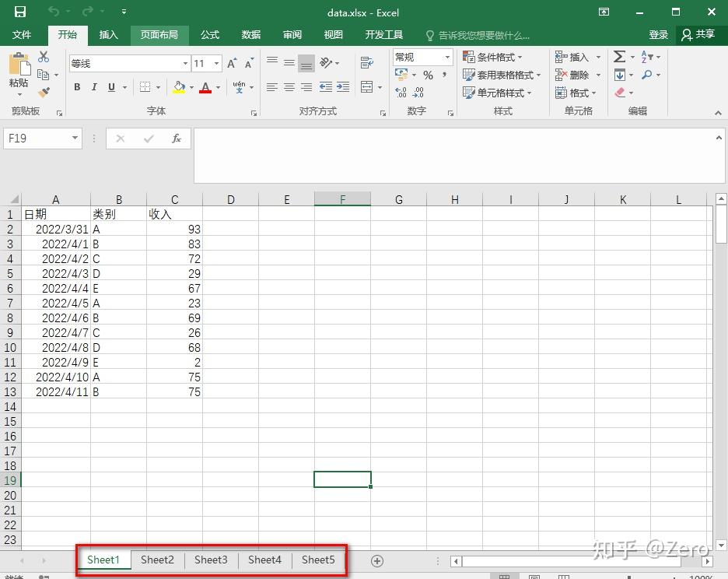728x579 pixels.
Task: Expand the font size dropdown
Action: click(215, 62)
